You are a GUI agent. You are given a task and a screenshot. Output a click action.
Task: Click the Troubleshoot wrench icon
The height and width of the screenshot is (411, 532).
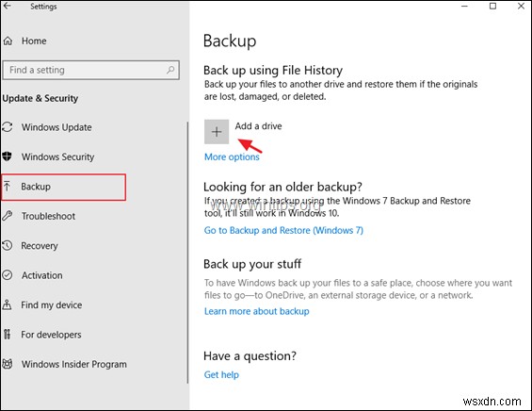pyautogui.click(x=8, y=216)
